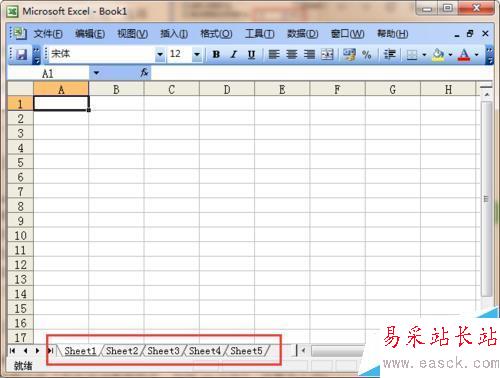Align cell text to the left
Image resolution: width=500 pixels, height=378 pixels.
(x=274, y=54)
